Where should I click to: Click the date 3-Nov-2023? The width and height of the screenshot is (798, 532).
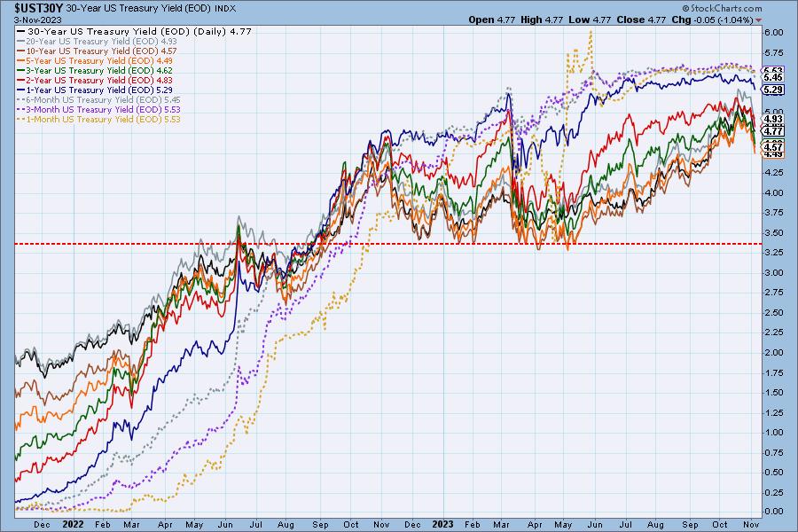37,20
